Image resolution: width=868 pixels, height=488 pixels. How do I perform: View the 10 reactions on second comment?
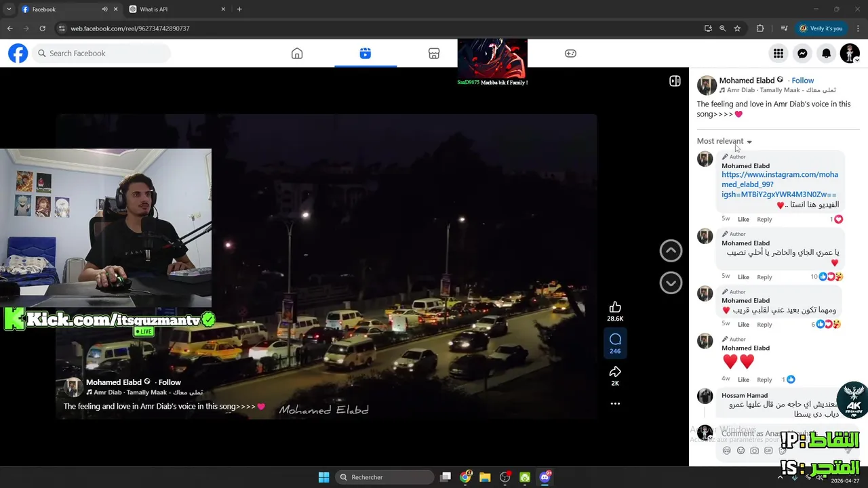click(827, 277)
